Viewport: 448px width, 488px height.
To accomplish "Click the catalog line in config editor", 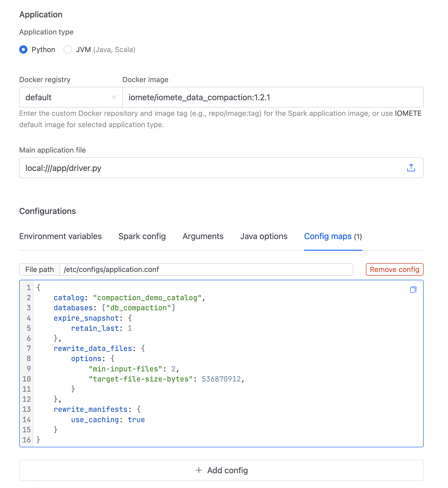I will point(130,298).
